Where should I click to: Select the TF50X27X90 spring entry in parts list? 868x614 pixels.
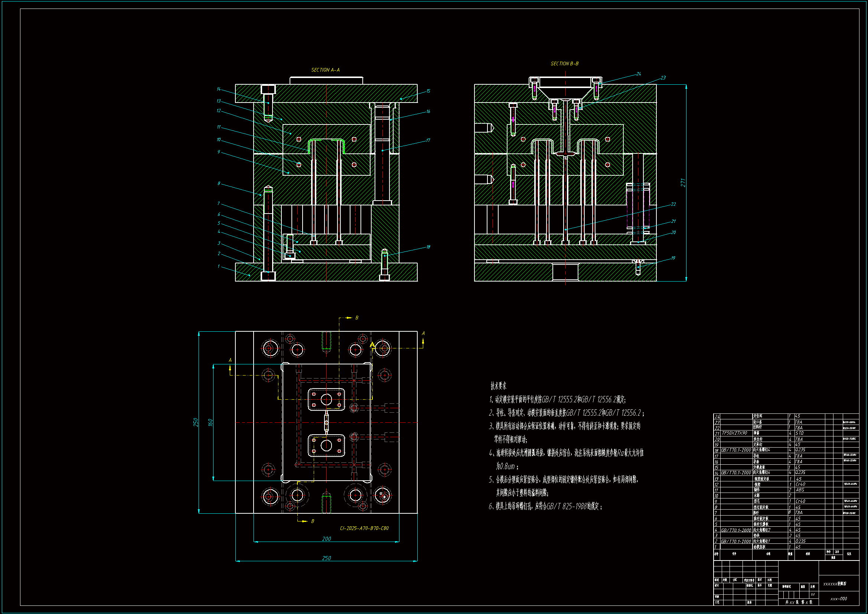[734, 433]
